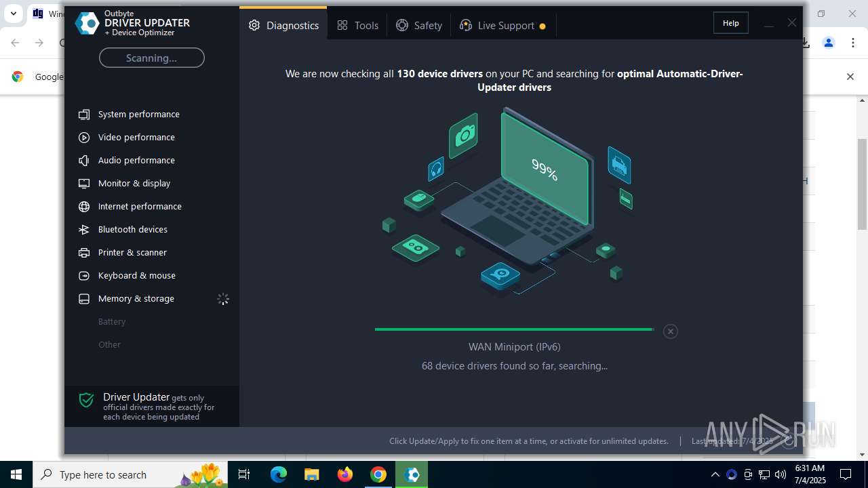Image resolution: width=868 pixels, height=488 pixels.
Task: Open Audio performance category
Action: click(x=136, y=161)
